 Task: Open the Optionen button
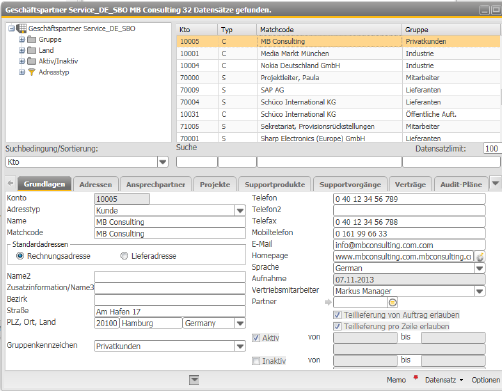click(486, 380)
